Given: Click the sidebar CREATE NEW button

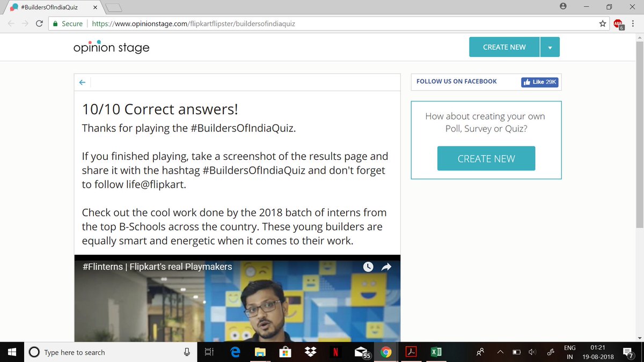Looking at the screenshot, I should pyautogui.click(x=486, y=159).
